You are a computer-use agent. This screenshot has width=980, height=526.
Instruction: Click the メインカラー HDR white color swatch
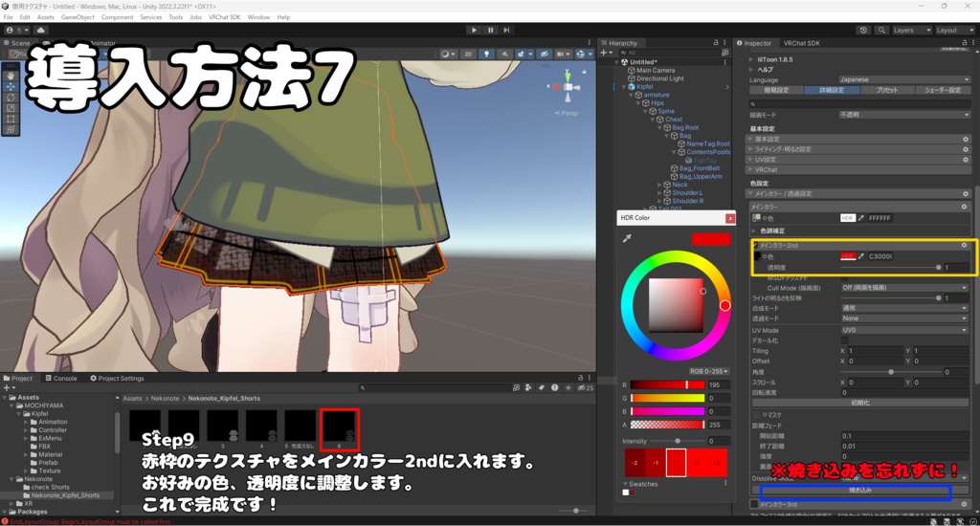[x=848, y=218]
